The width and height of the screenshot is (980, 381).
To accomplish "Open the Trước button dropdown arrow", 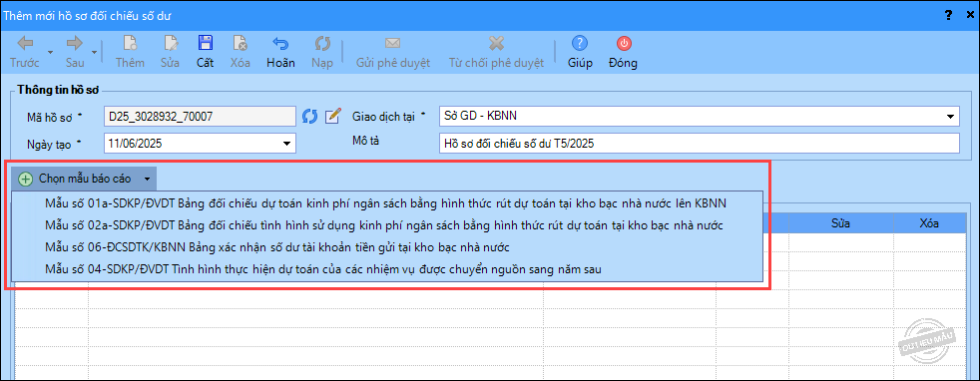I will pyautogui.click(x=50, y=52).
